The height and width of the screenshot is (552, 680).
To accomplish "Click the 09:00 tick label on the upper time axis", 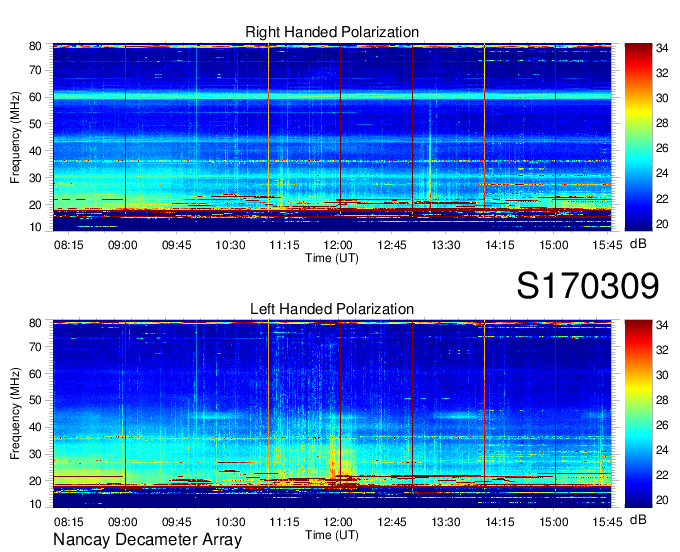I will click(122, 245).
